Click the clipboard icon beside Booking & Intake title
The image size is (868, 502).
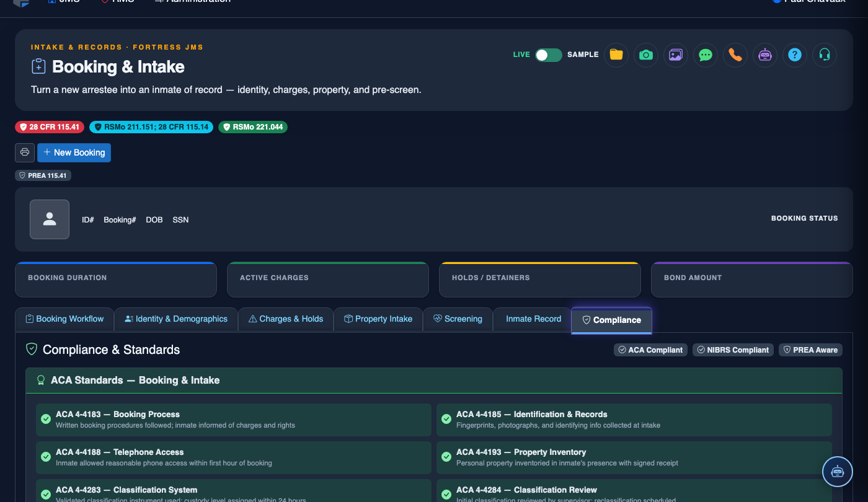[38, 66]
